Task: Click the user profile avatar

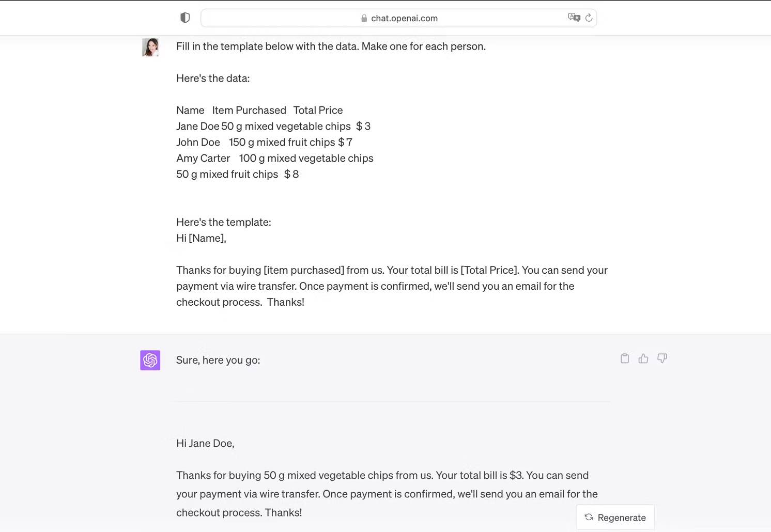Action: coord(150,47)
